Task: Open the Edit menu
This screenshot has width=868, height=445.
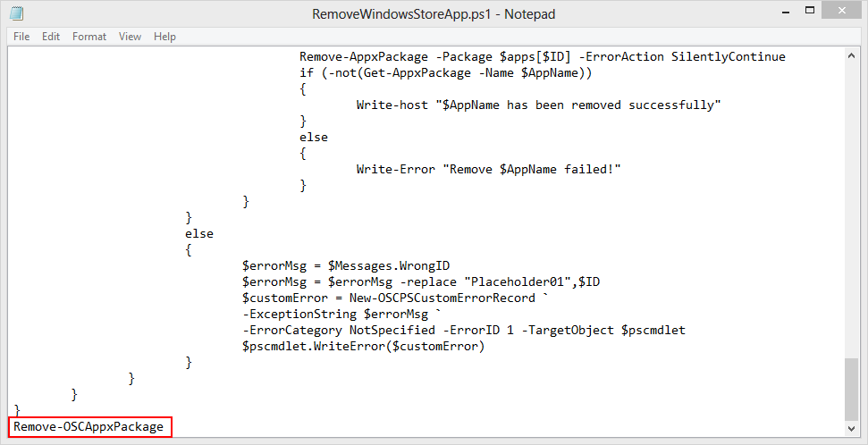Action: pyautogui.click(x=51, y=37)
